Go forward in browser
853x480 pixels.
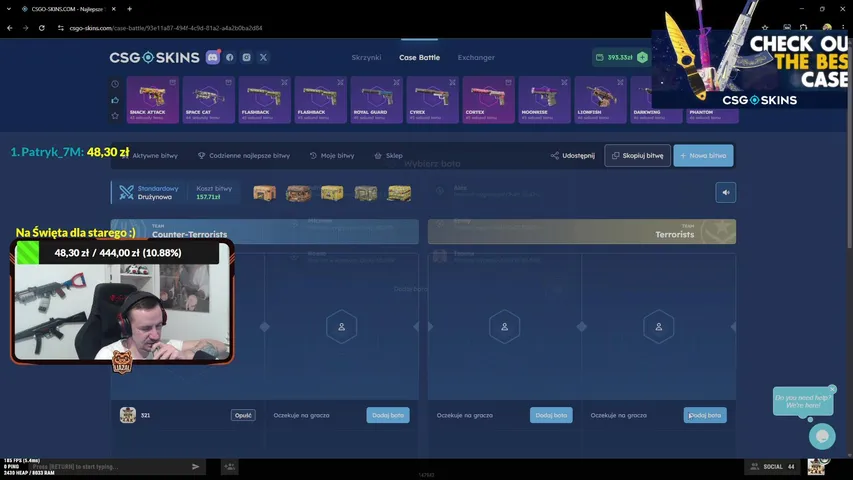[x=26, y=28]
